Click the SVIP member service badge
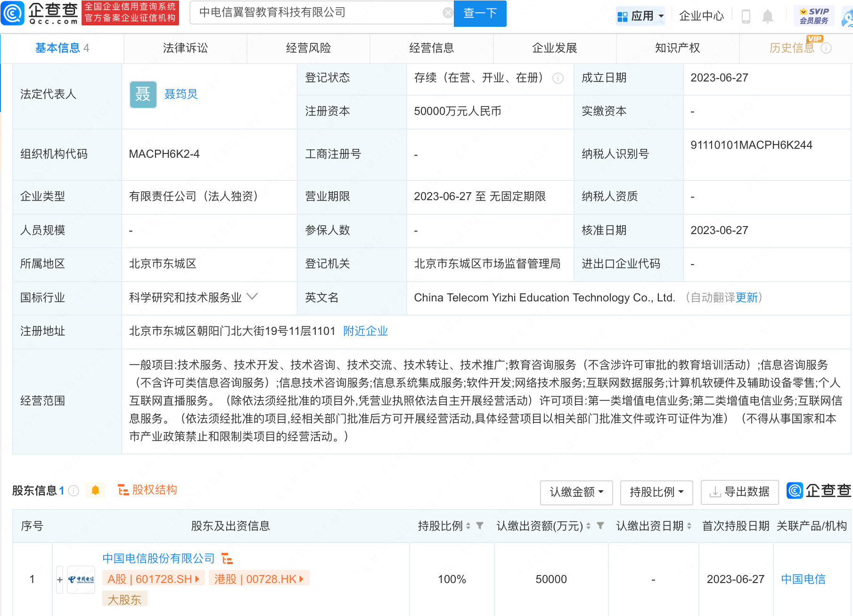Viewport: 853px width, 616px height. tap(814, 16)
